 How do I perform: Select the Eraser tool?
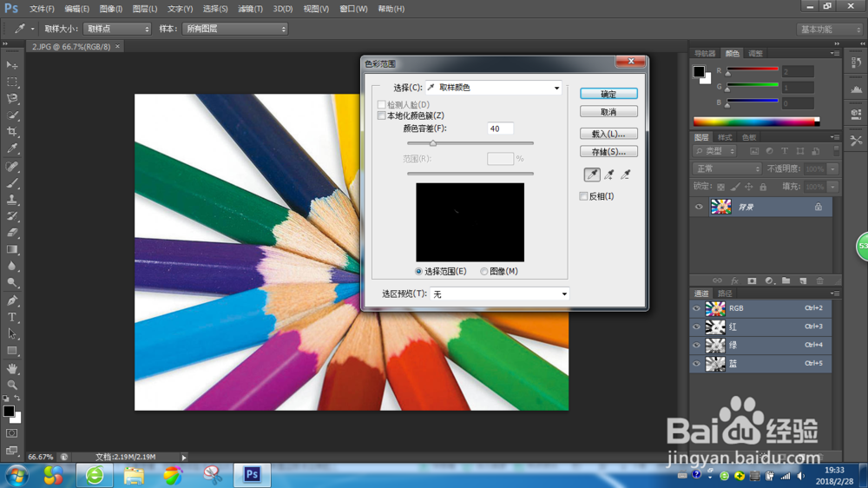pyautogui.click(x=12, y=233)
